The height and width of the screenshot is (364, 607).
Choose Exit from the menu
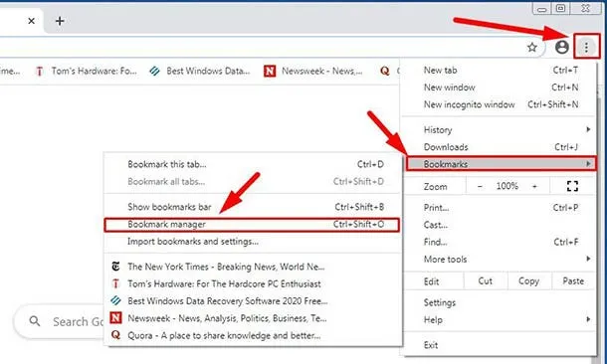coord(500,345)
